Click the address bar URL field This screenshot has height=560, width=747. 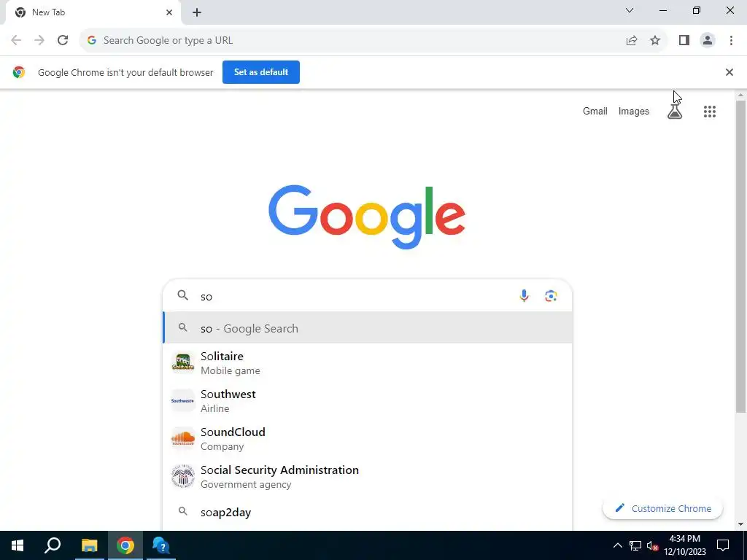[x=352, y=41]
